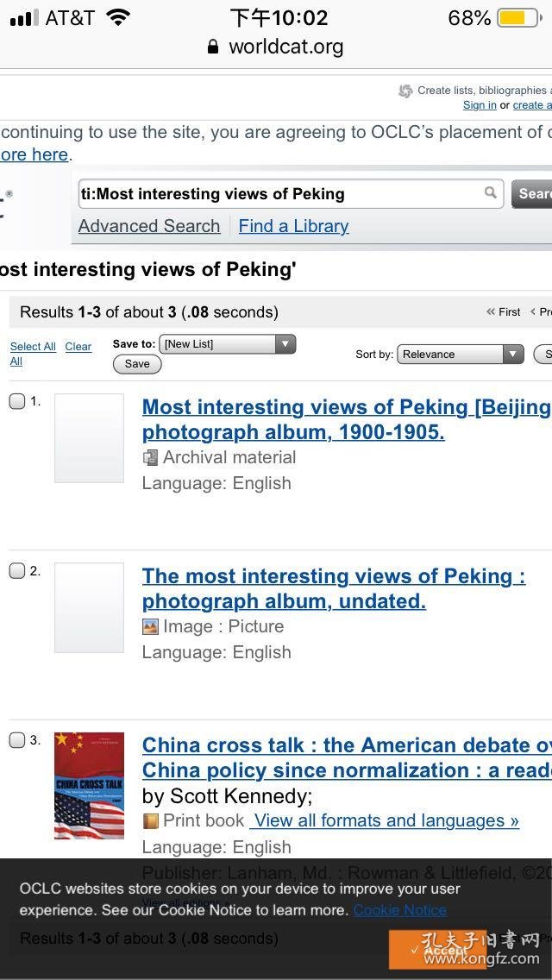Click the lock icon beside worldcat.org

pyautogui.click(x=213, y=47)
